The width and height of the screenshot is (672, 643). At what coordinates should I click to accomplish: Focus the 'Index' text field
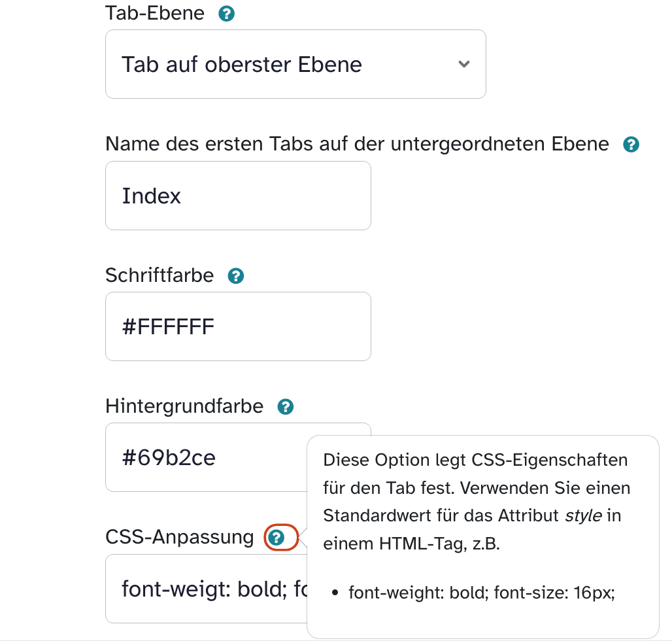tap(238, 196)
